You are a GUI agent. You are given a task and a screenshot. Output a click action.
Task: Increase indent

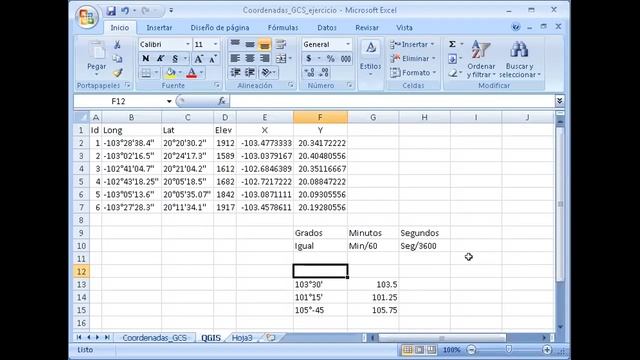250,73
